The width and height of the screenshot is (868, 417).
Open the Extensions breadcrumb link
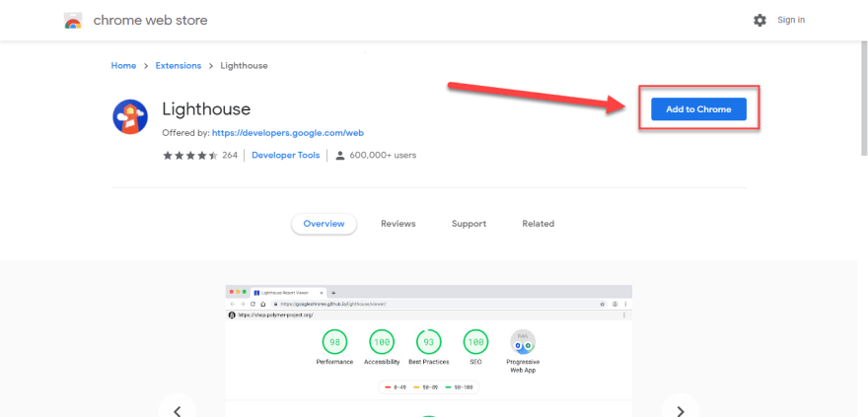coord(179,65)
